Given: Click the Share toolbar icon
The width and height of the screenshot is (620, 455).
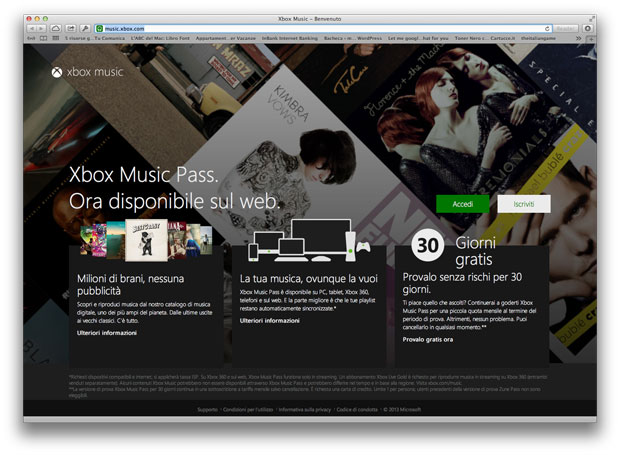Looking at the screenshot, I should (71, 28).
